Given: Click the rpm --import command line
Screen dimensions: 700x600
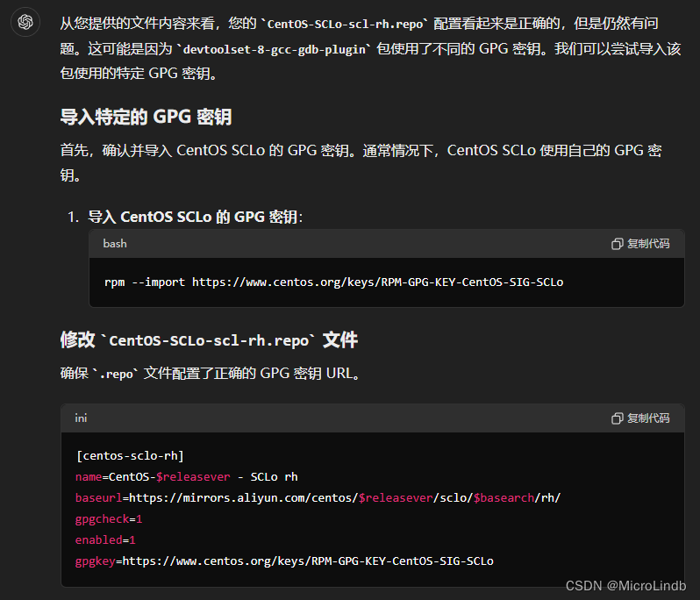Looking at the screenshot, I should [x=333, y=282].
